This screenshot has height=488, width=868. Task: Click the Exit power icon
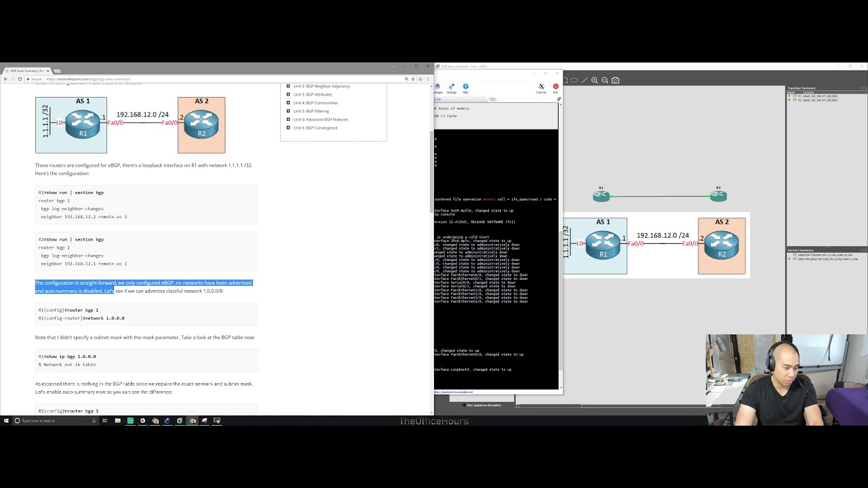555,88
